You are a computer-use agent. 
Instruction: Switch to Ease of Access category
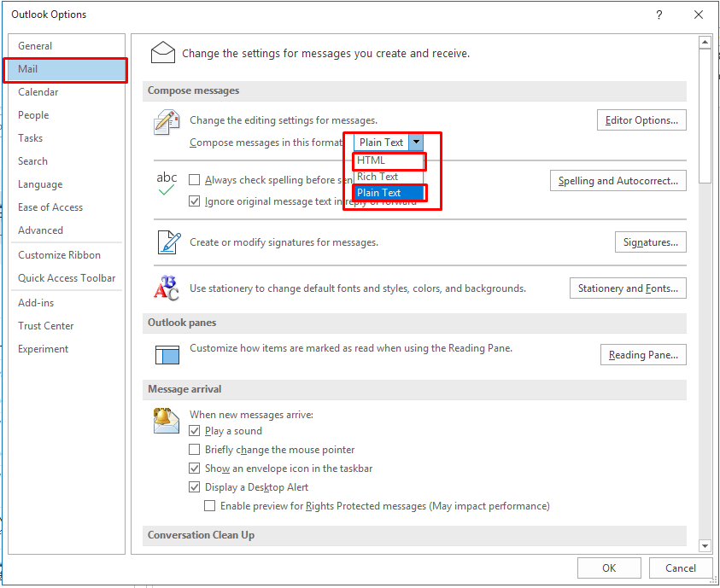click(67, 207)
